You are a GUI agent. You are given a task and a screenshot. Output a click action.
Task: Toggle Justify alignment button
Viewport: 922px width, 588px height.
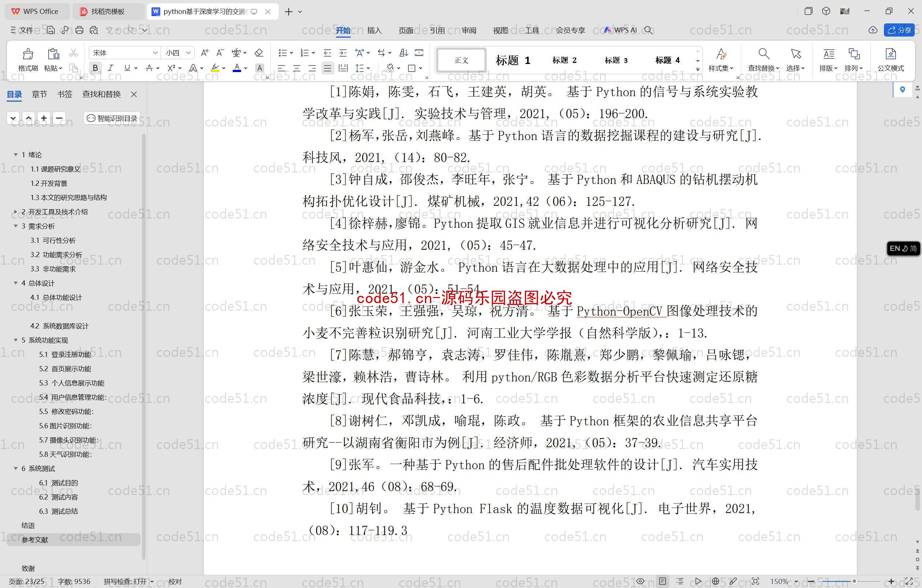tap(327, 68)
